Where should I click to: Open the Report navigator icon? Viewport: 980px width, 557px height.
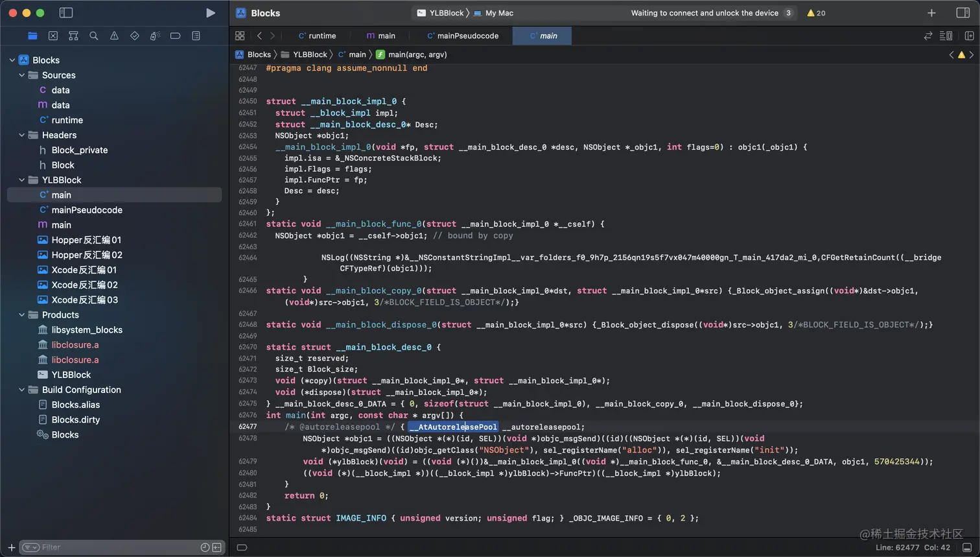pyautogui.click(x=196, y=36)
